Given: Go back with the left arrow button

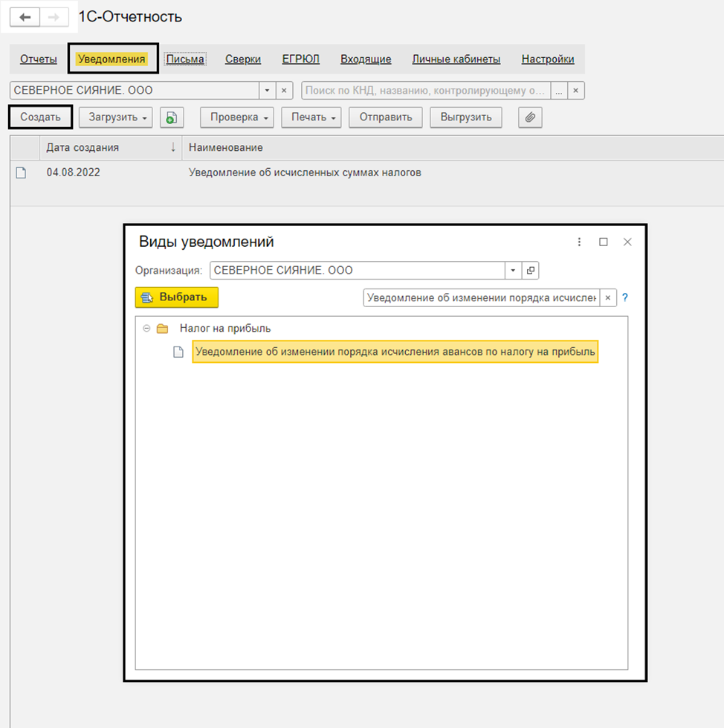Looking at the screenshot, I should (25, 18).
